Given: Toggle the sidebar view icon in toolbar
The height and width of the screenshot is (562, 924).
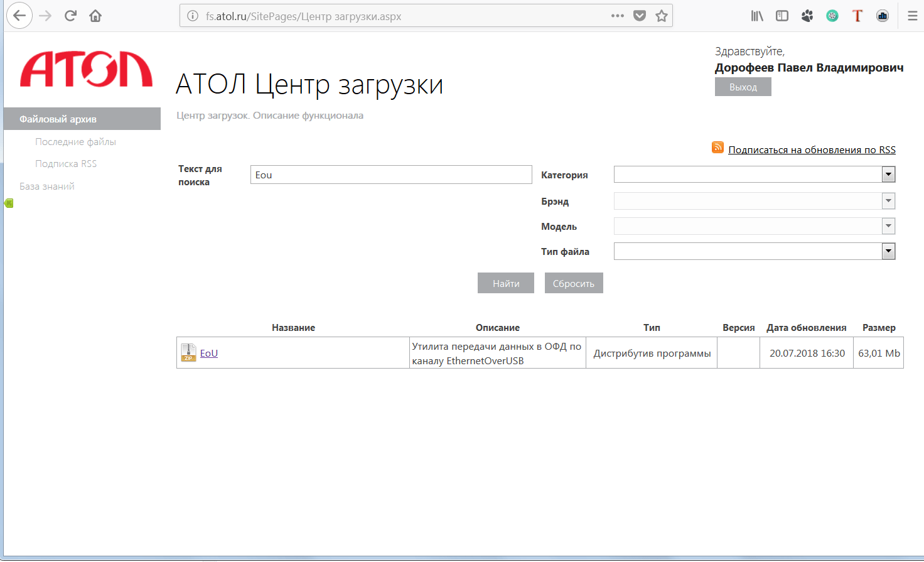Looking at the screenshot, I should 782,16.
